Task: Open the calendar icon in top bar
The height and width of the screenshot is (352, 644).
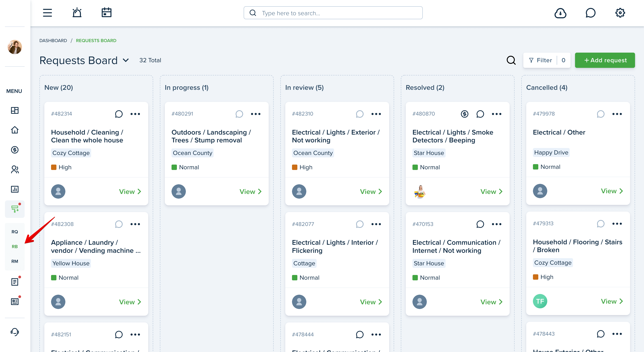Action: coord(107,13)
